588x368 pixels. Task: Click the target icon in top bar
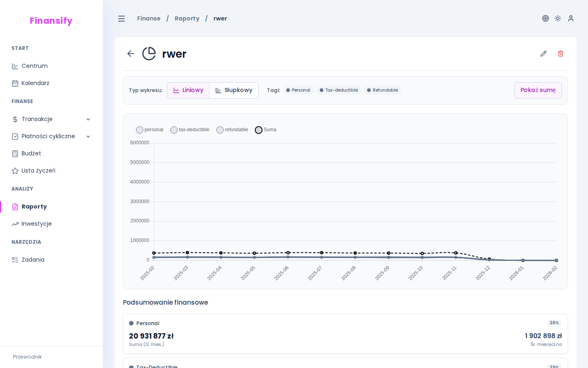tap(546, 18)
